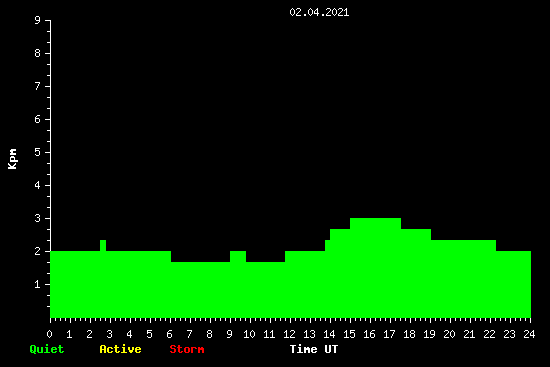Select the red Storm legend label
This screenshot has height=367, width=550.
pos(187,349)
